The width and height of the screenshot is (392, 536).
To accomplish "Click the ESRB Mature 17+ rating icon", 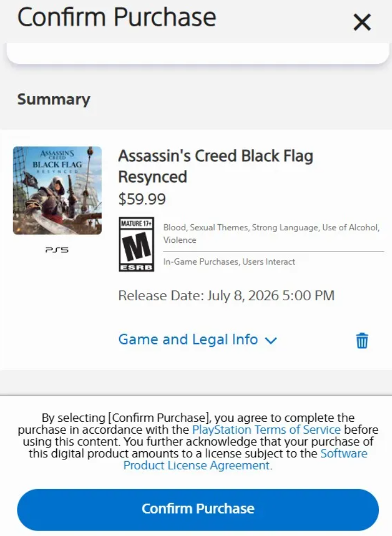I will [x=136, y=244].
